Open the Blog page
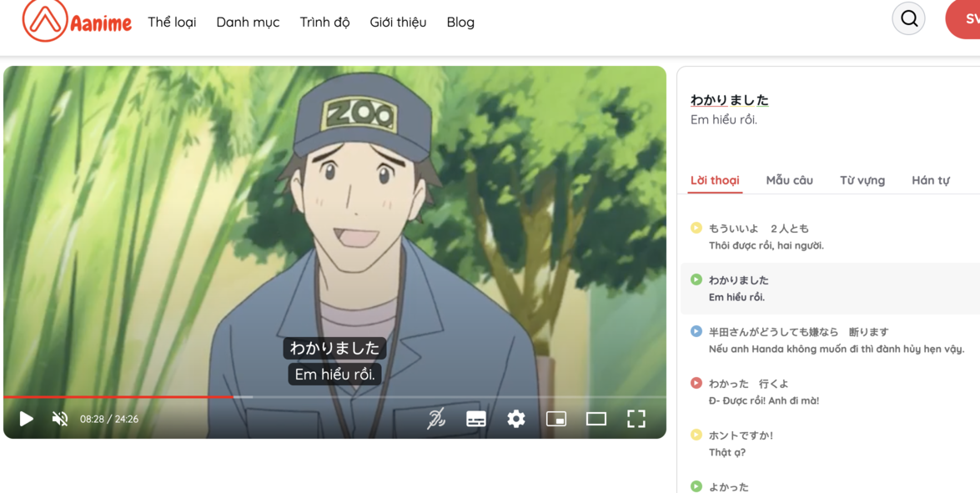The height and width of the screenshot is (493, 980). point(460,23)
